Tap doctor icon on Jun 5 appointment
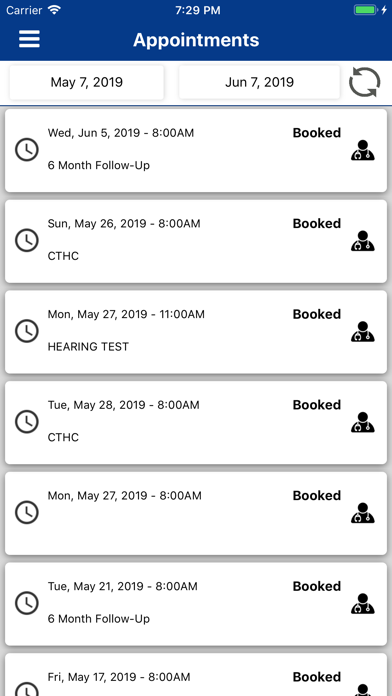The width and height of the screenshot is (392, 696). click(x=363, y=150)
